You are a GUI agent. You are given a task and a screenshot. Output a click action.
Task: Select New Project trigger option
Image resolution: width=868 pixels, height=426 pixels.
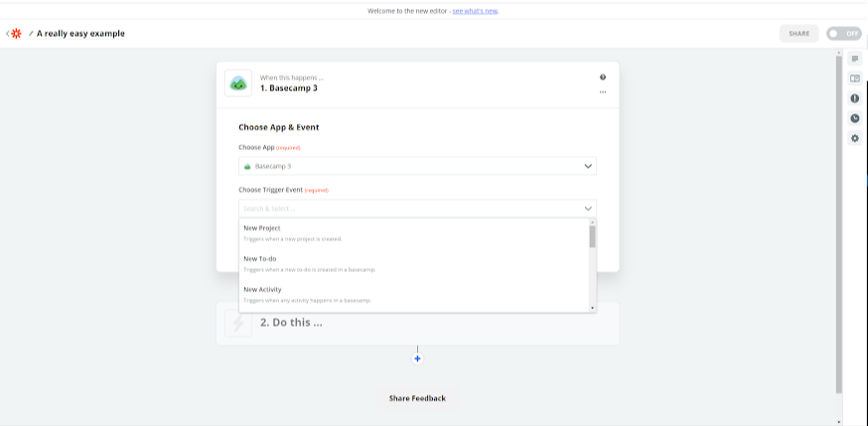pos(414,233)
